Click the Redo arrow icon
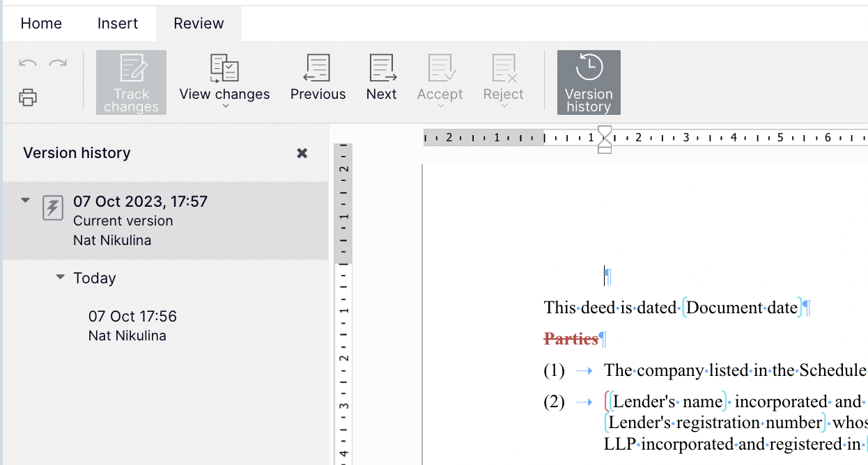This screenshot has width=868, height=465. pyautogui.click(x=58, y=64)
